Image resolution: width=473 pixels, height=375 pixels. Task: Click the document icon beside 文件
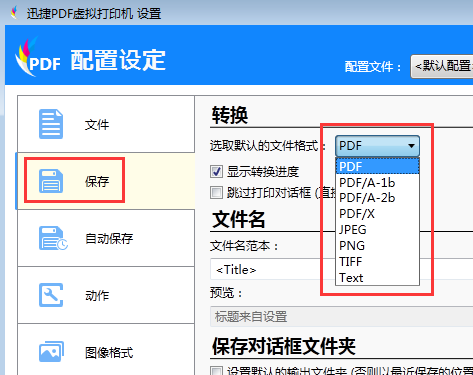click(51, 124)
